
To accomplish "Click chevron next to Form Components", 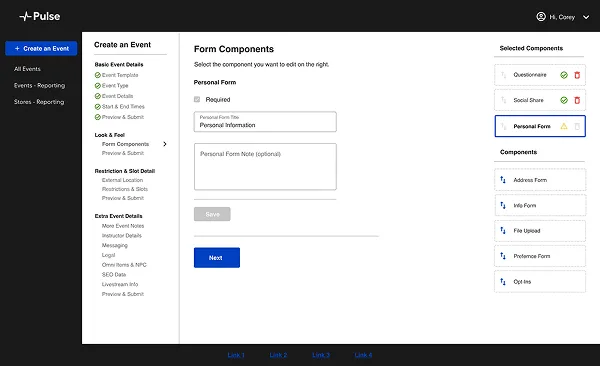I will click(x=165, y=144).
